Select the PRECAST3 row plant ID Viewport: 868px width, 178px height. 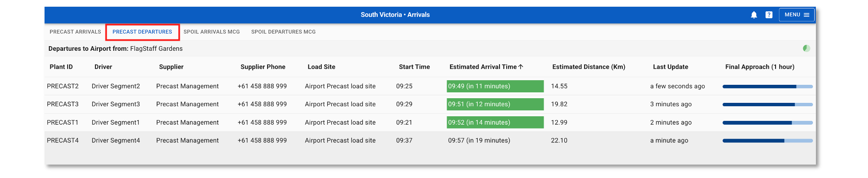click(63, 104)
